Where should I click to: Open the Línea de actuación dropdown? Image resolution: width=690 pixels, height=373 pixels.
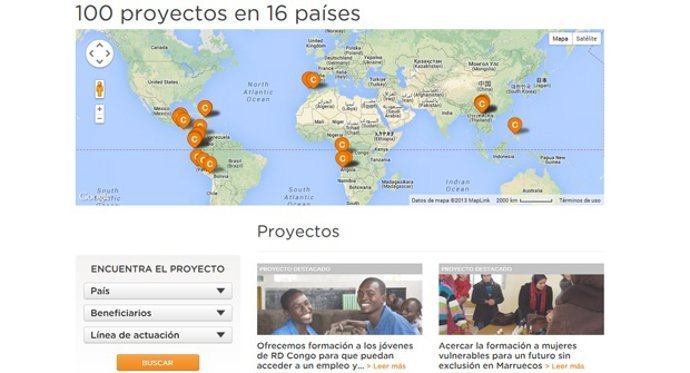point(158,335)
